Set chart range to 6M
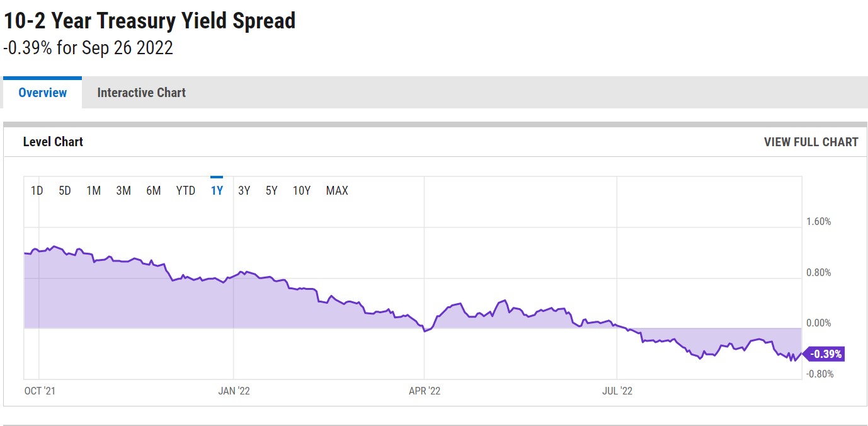This screenshot has width=868, height=426. [x=154, y=190]
